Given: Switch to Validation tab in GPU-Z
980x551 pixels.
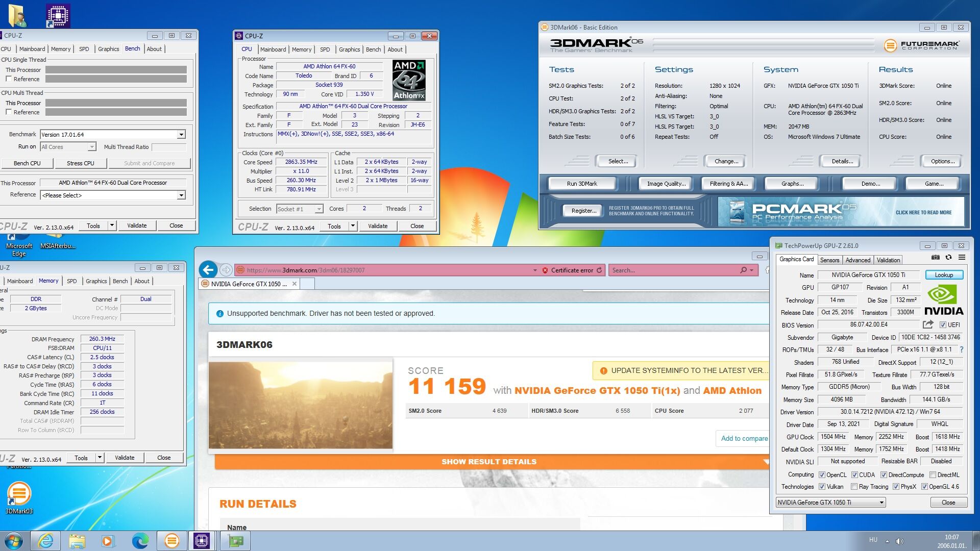Looking at the screenshot, I should tap(889, 260).
